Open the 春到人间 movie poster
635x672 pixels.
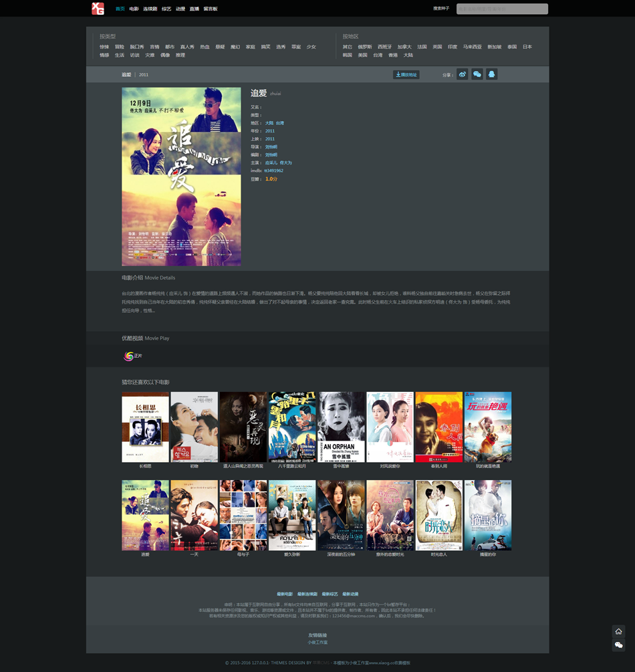438,427
